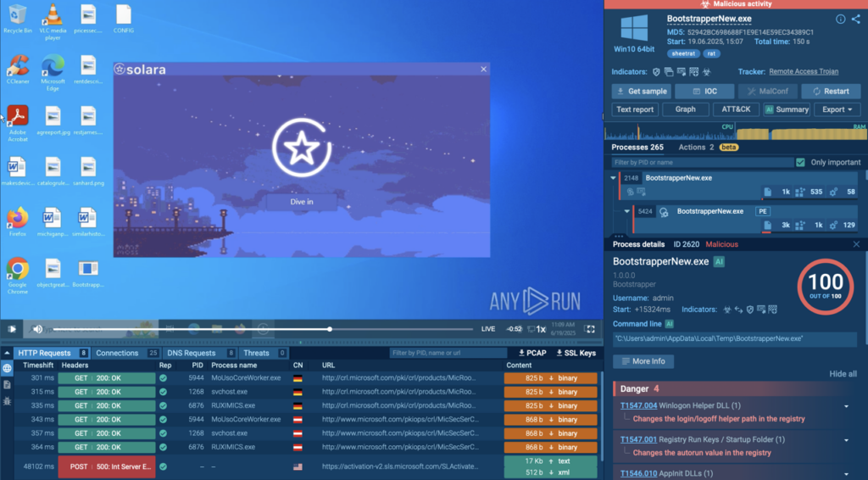Expand T1547.004 Winlogon Helper DLL entry
868x480 pixels.
point(846,406)
